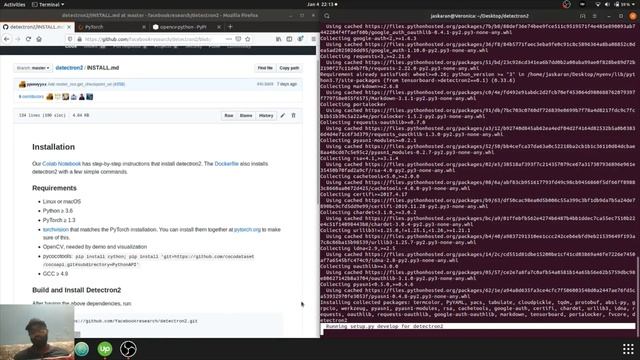The width and height of the screenshot is (640, 360).
Task: Open the Terminal app menu in the top bar
Action: point(48,4)
